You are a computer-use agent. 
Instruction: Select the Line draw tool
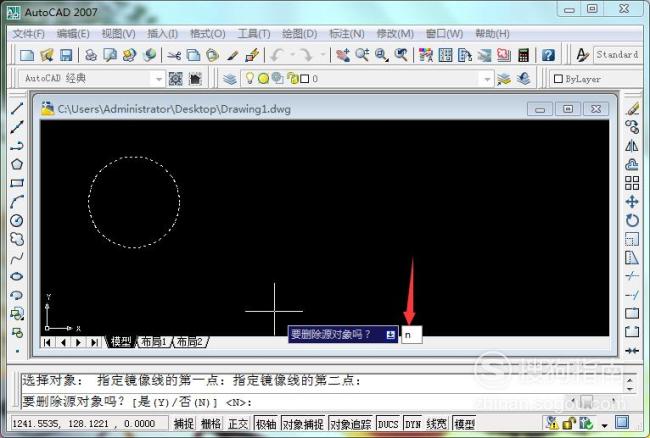tap(17, 109)
